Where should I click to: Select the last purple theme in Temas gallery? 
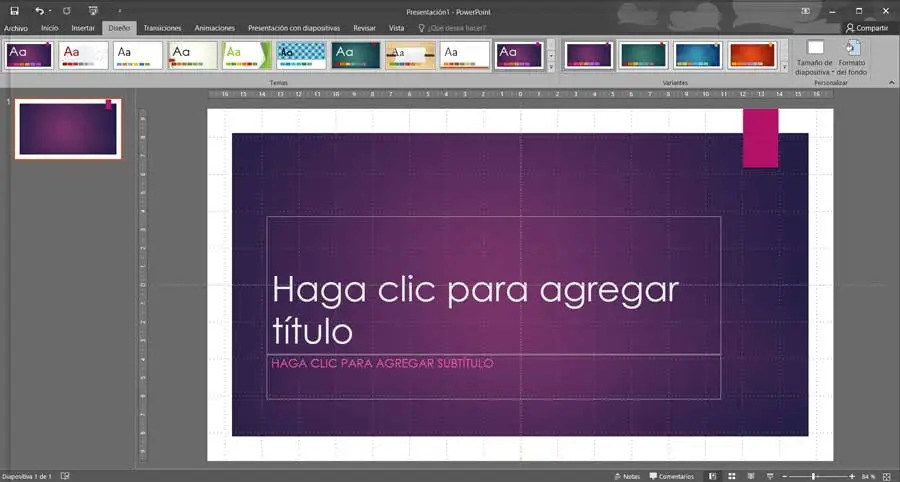tap(519, 55)
